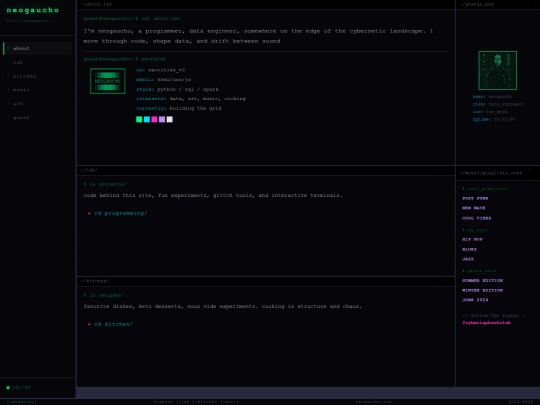540x405 pixels.
Task: Click the white color swatch
Action: pos(169,119)
